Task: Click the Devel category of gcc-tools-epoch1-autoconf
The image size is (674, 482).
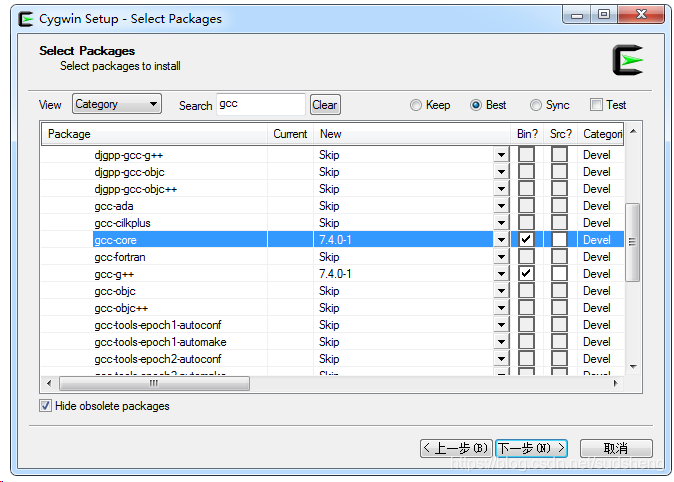Action: [x=597, y=325]
